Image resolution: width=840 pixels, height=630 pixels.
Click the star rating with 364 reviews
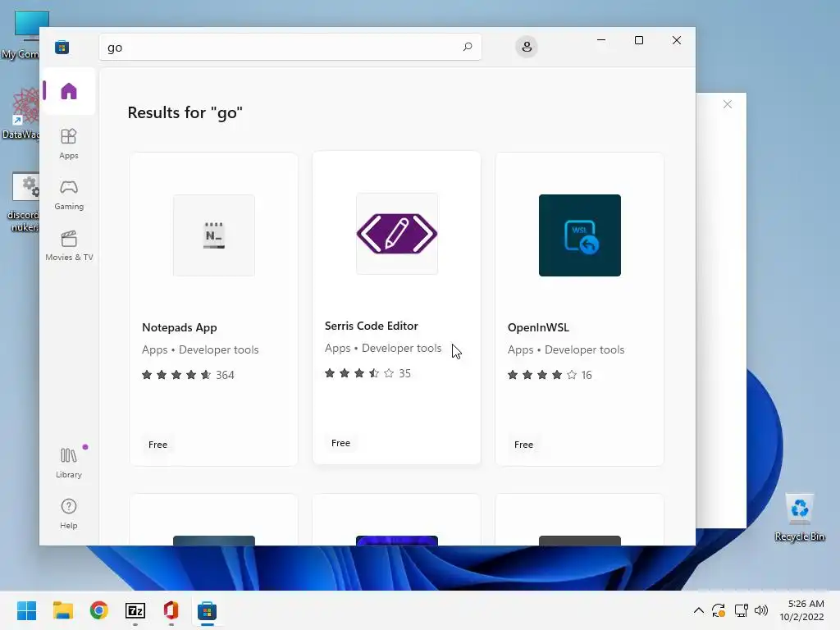[188, 375]
